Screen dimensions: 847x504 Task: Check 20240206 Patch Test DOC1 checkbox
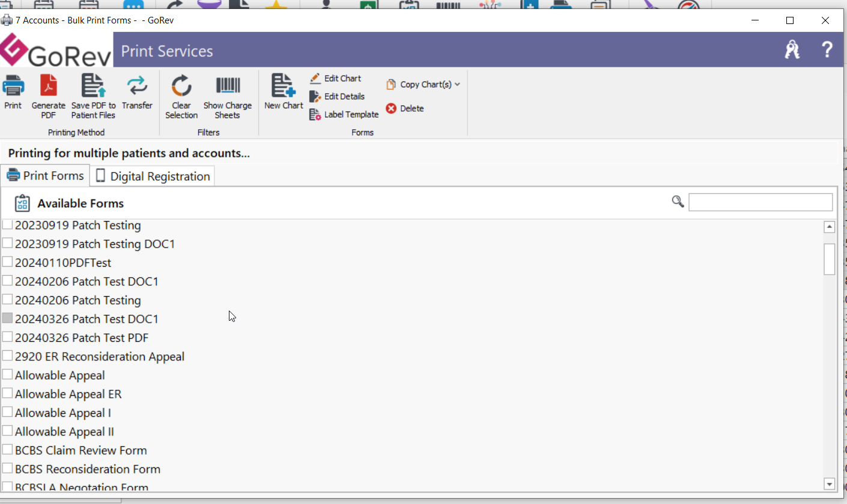coord(7,281)
